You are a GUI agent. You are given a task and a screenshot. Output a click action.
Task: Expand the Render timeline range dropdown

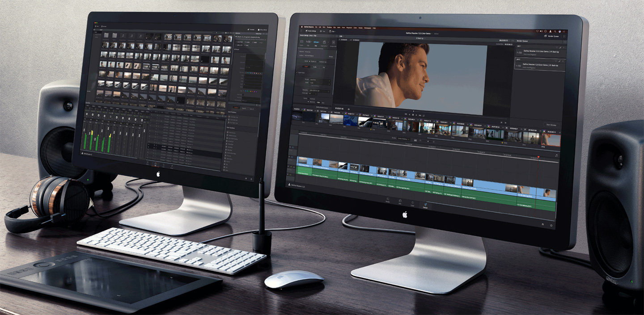tap(403, 139)
